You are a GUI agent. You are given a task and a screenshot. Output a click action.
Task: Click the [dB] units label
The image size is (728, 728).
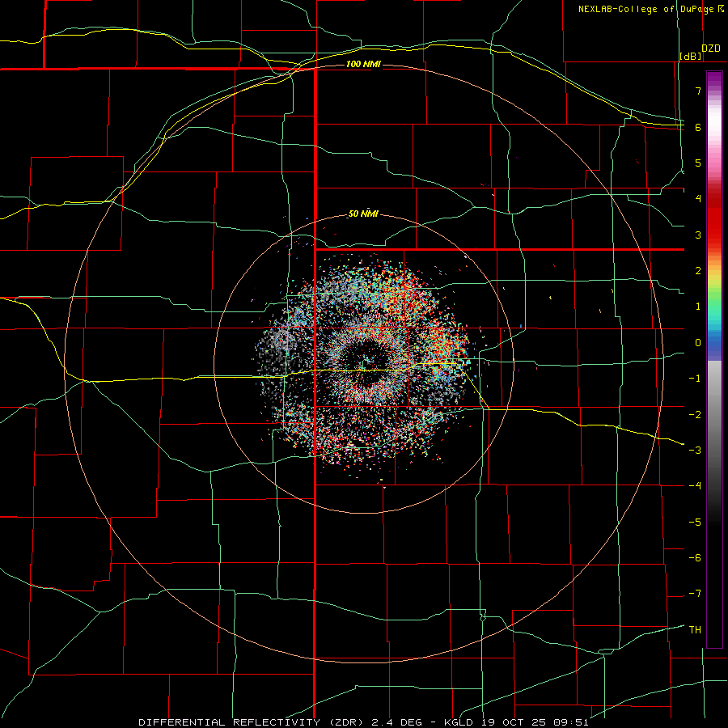point(691,56)
